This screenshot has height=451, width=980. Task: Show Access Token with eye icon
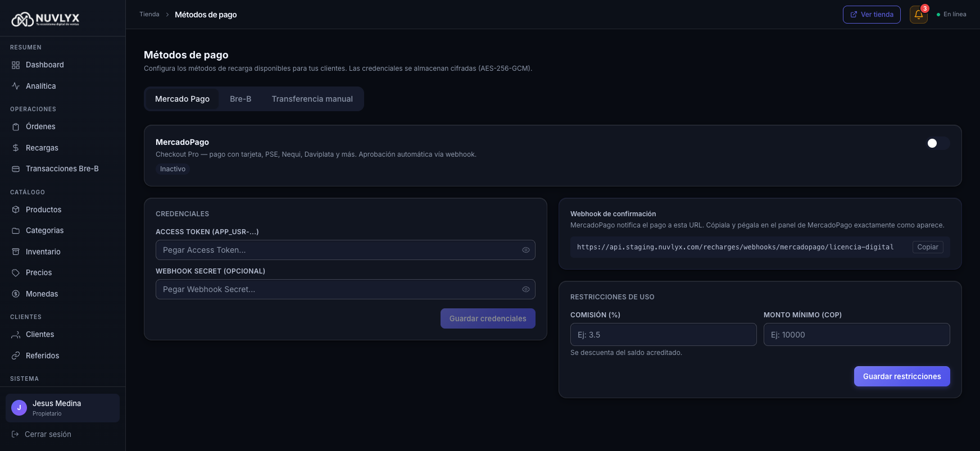526,250
